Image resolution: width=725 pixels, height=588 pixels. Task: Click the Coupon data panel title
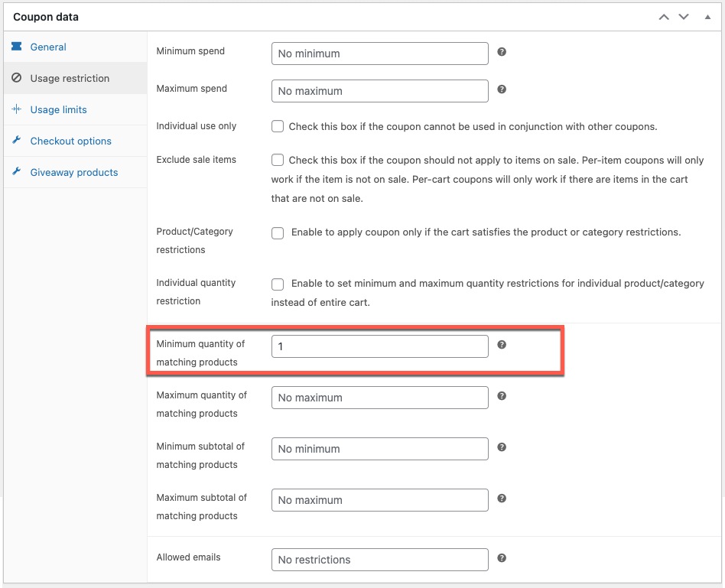[46, 17]
